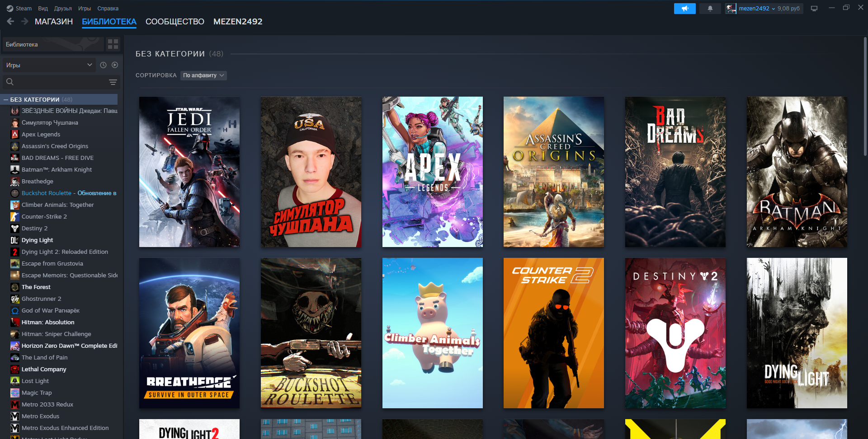Select Buckshot Roulette in sidebar list
This screenshot has height=439, width=868.
pyautogui.click(x=63, y=193)
